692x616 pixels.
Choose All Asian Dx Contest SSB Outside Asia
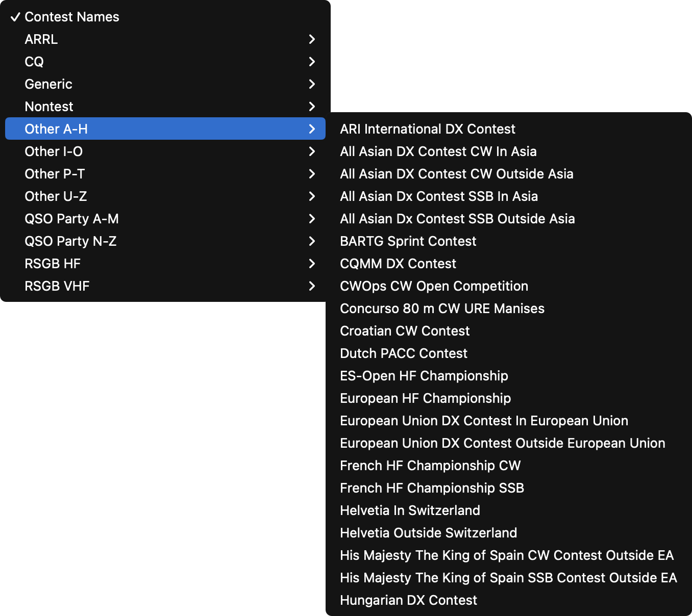click(x=509, y=219)
